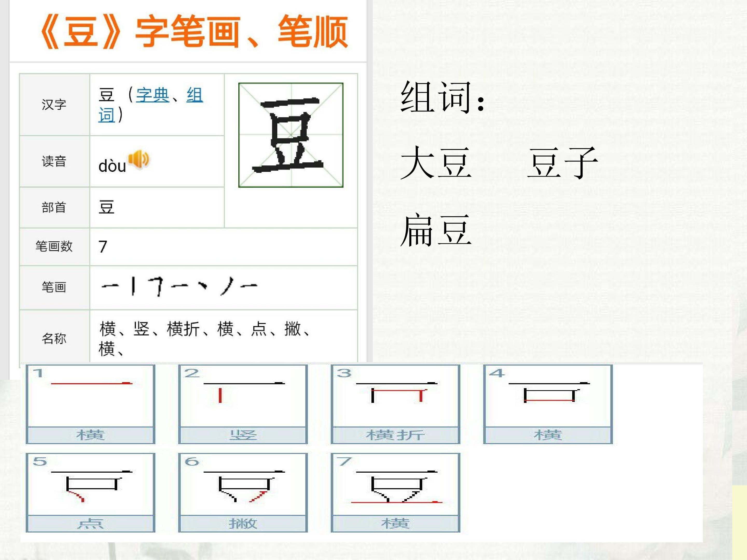Select stroke step 1 横 thumbnail

pos(91,404)
